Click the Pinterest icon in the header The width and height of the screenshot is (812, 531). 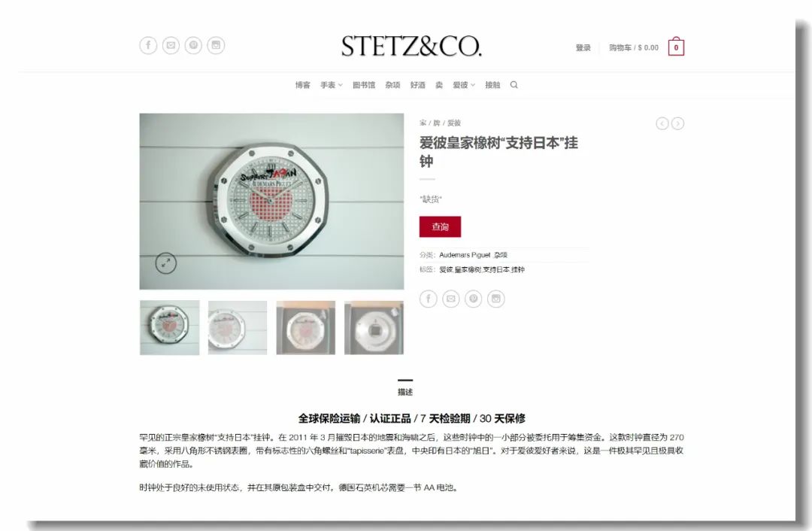click(193, 46)
